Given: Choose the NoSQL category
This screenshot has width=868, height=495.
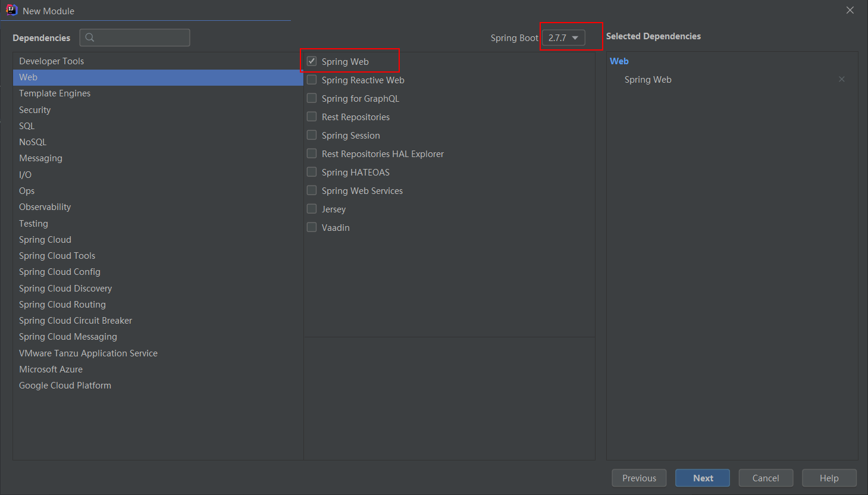Looking at the screenshot, I should [x=158, y=142].
